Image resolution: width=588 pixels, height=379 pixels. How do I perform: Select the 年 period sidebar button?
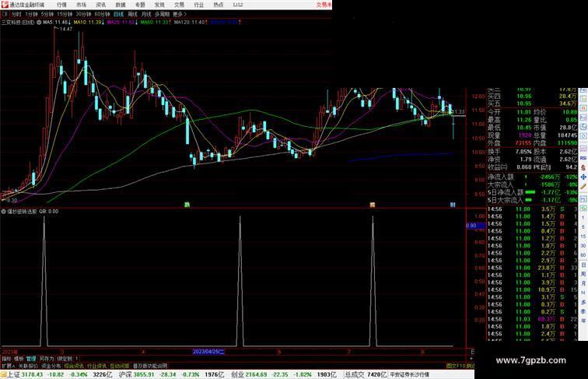(583, 321)
